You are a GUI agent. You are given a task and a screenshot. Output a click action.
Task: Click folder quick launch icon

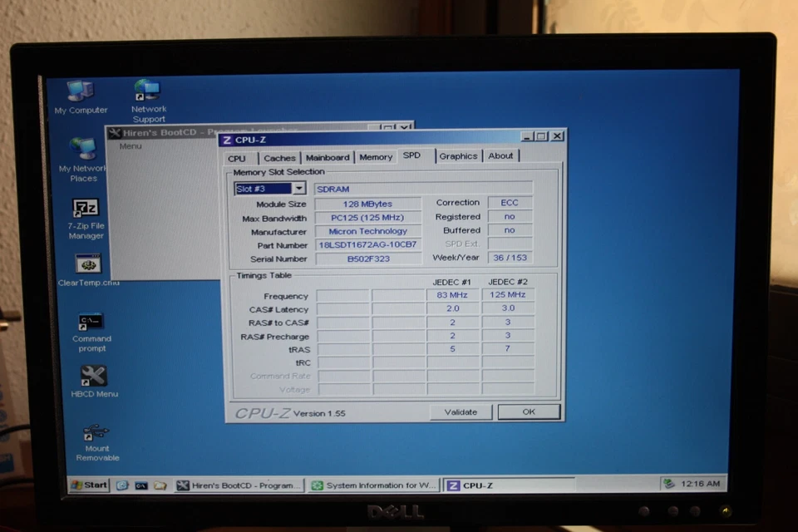coord(160,485)
